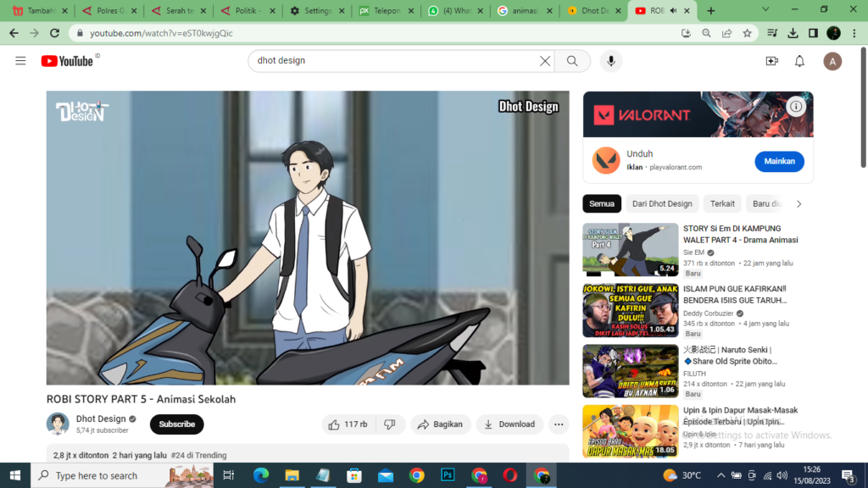
Task: Open the Create video icon
Action: pos(771,61)
